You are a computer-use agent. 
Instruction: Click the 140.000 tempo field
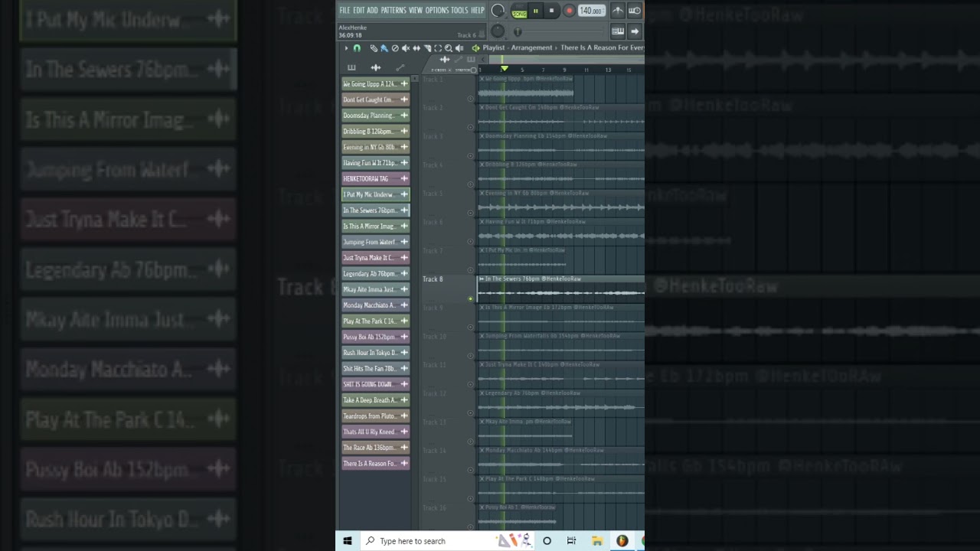[x=592, y=11]
